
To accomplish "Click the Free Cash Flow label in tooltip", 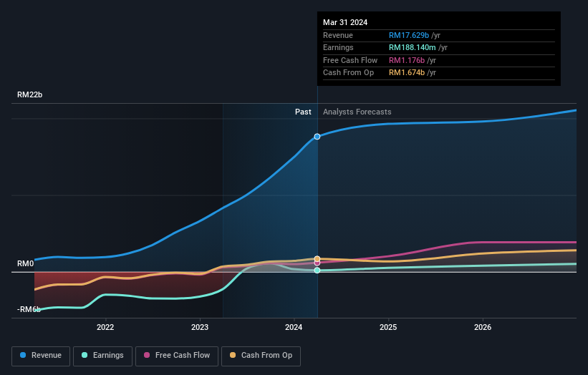I will (350, 60).
